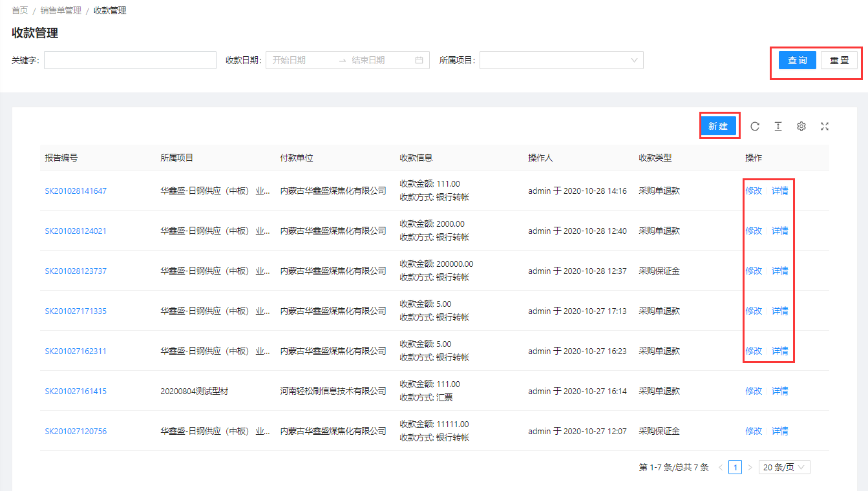Viewport: 868px width, 491px height.
Task: Open calendar icon in date range field
Action: [419, 60]
